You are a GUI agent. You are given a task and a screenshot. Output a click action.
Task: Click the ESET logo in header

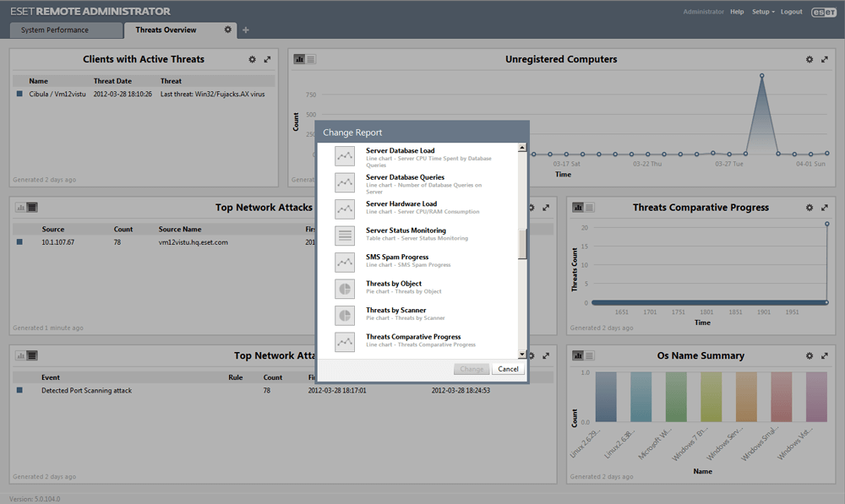(x=823, y=12)
